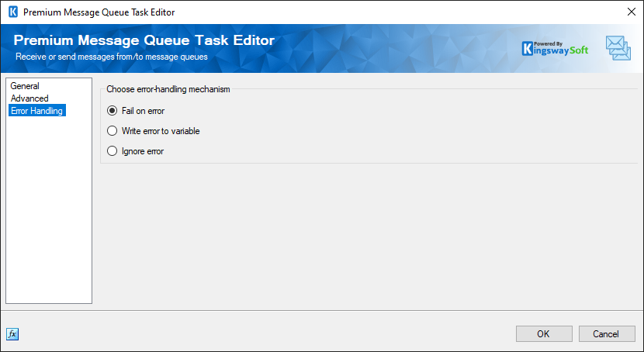Open the Advanced page
Image resolution: width=644 pixels, height=352 pixels.
(x=29, y=98)
